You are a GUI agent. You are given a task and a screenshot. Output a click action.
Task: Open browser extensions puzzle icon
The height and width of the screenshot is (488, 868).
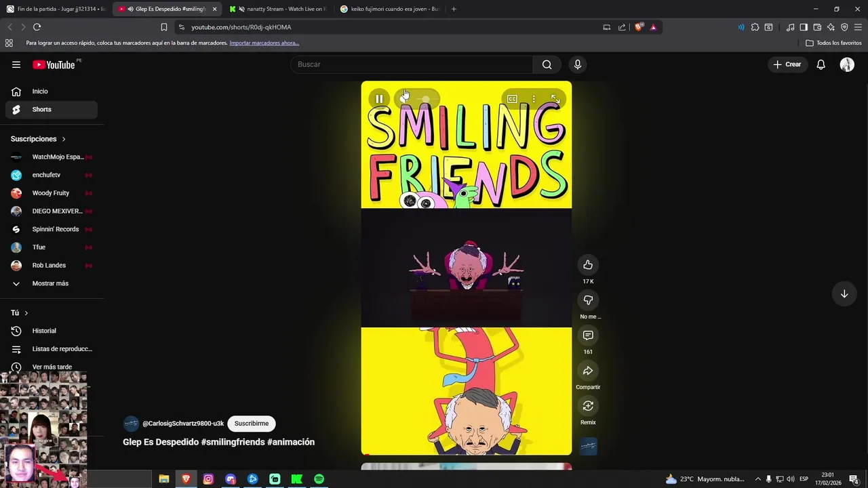[x=755, y=27]
